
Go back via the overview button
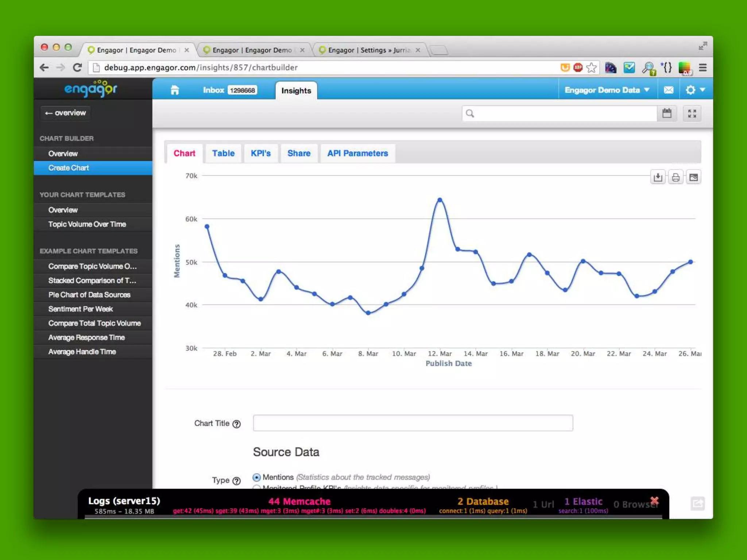click(65, 113)
